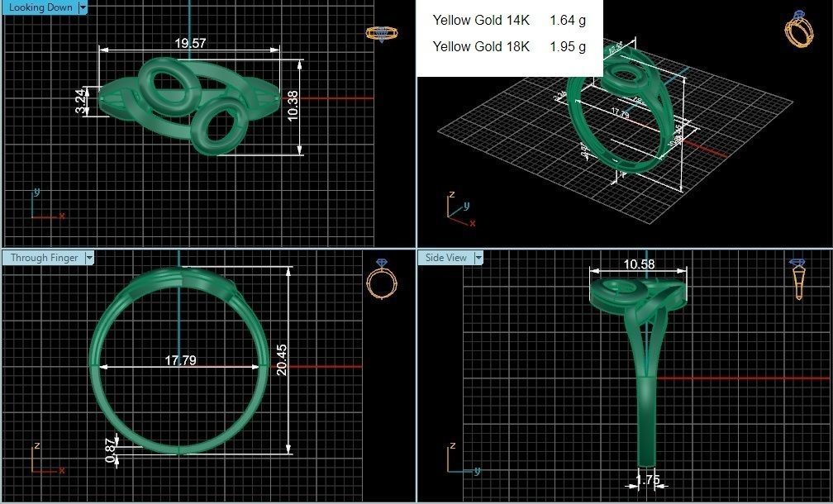Click the Looking Down viewport label

click(40, 7)
